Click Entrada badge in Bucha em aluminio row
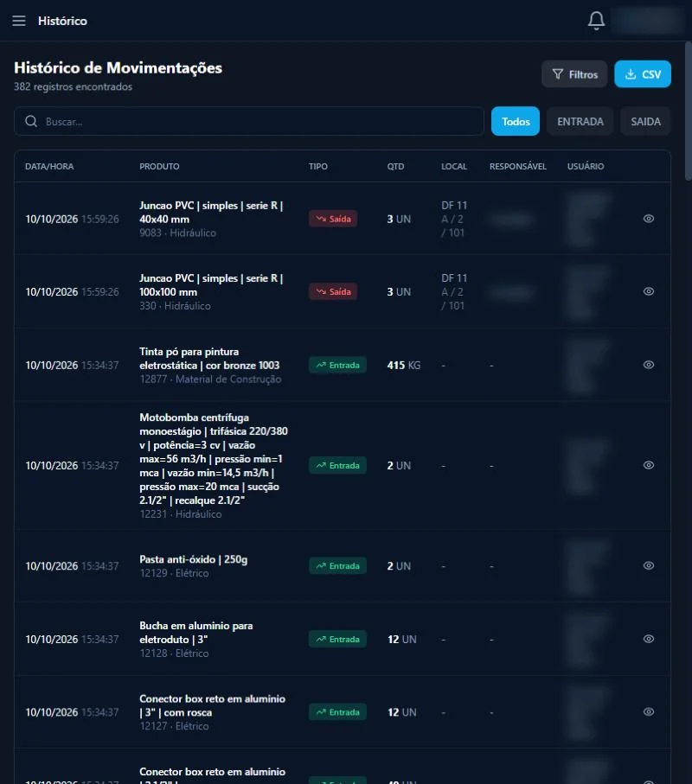The image size is (692, 784). [x=337, y=639]
